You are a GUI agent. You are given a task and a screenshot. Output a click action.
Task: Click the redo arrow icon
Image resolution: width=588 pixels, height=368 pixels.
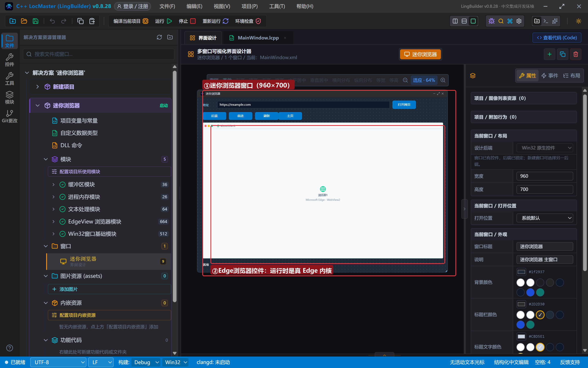(x=64, y=21)
